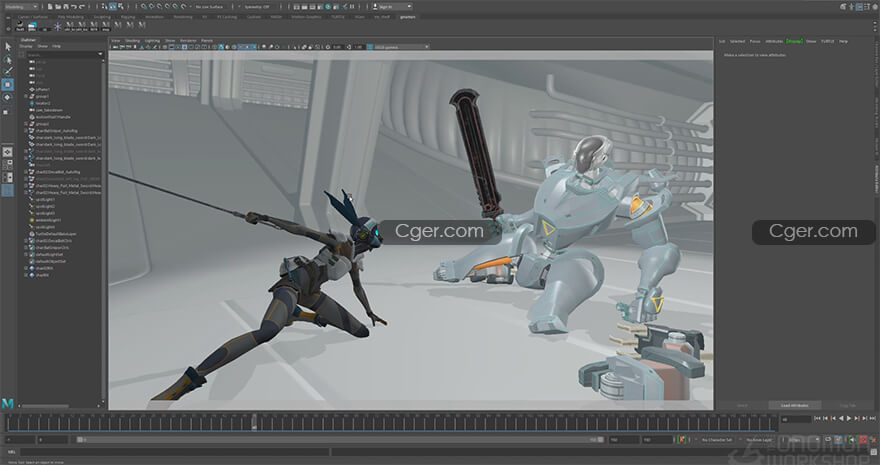Image resolution: width=880 pixels, height=465 pixels.
Task: Toggle snap to grids magnet icon
Action: pos(144,6)
